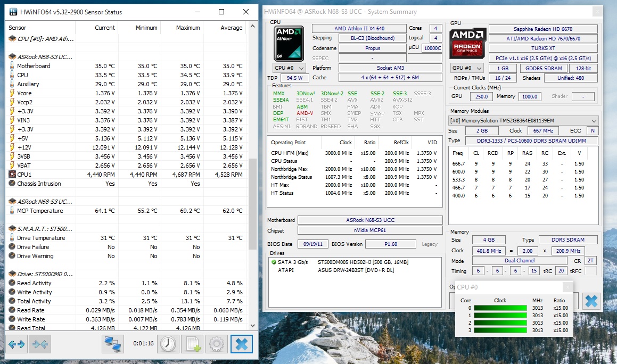Click the Chassis Intrusion status icon
The width and height of the screenshot is (617, 364).
(x=12, y=184)
